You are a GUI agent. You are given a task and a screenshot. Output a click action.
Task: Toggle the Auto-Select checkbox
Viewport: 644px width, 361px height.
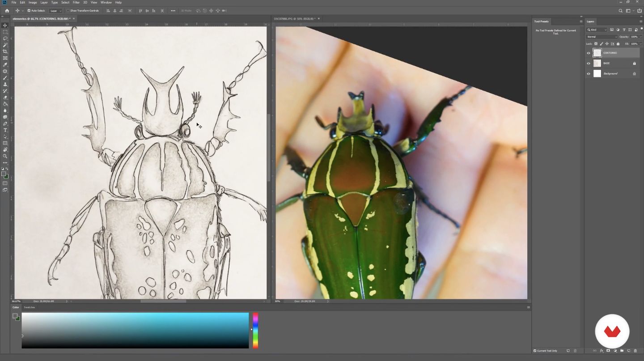click(29, 10)
